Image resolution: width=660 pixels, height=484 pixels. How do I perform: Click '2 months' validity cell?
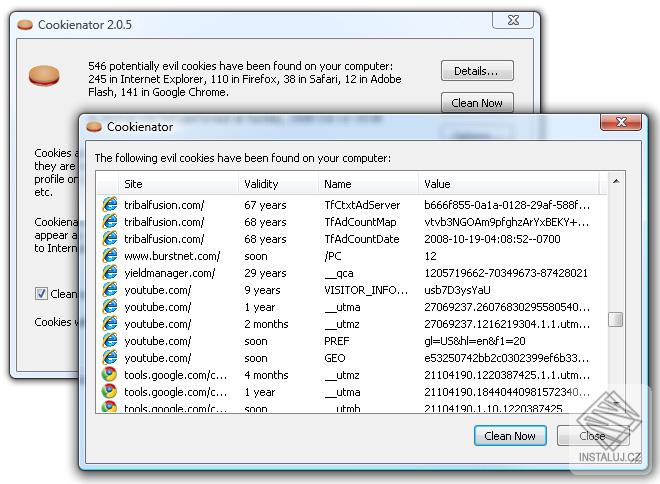coord(266,324)
